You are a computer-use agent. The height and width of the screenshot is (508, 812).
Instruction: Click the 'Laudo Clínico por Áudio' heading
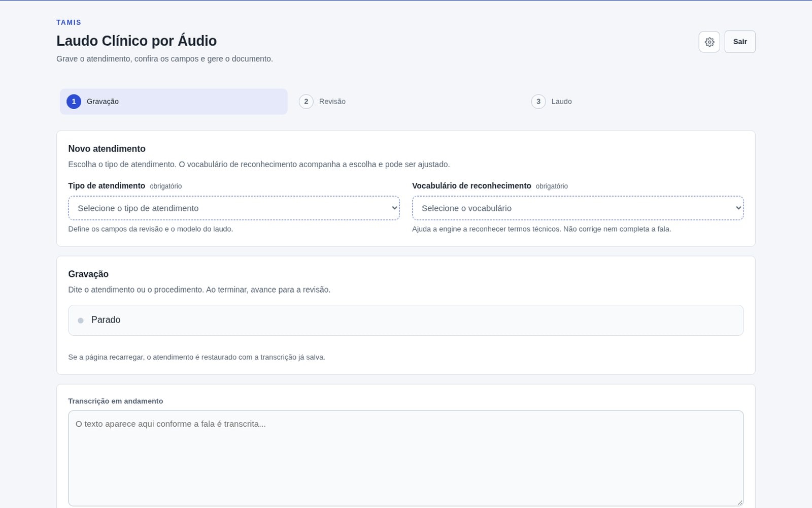tap(137, 41)
